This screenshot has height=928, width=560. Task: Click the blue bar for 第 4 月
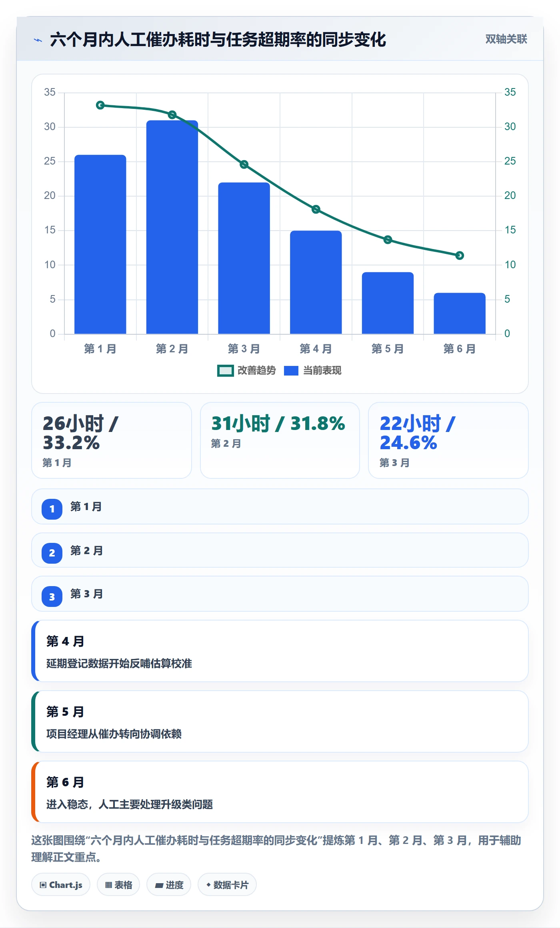click(x=316, y=282)
